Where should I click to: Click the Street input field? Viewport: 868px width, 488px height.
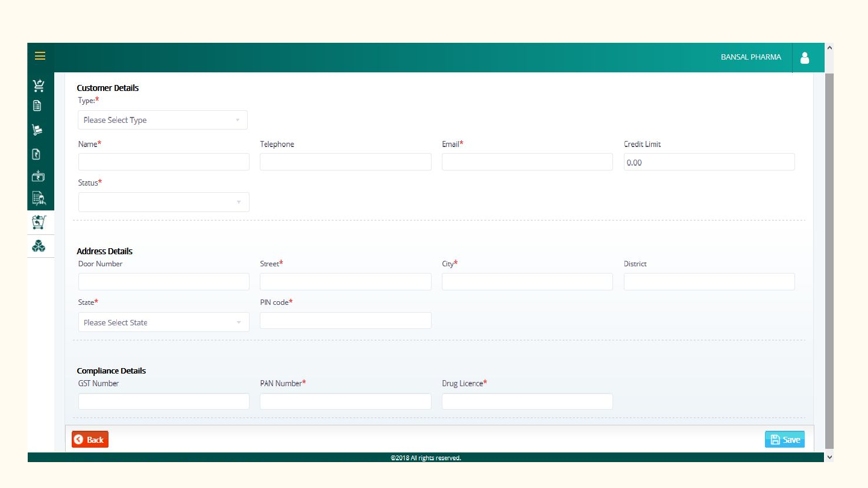click(345, 281)
